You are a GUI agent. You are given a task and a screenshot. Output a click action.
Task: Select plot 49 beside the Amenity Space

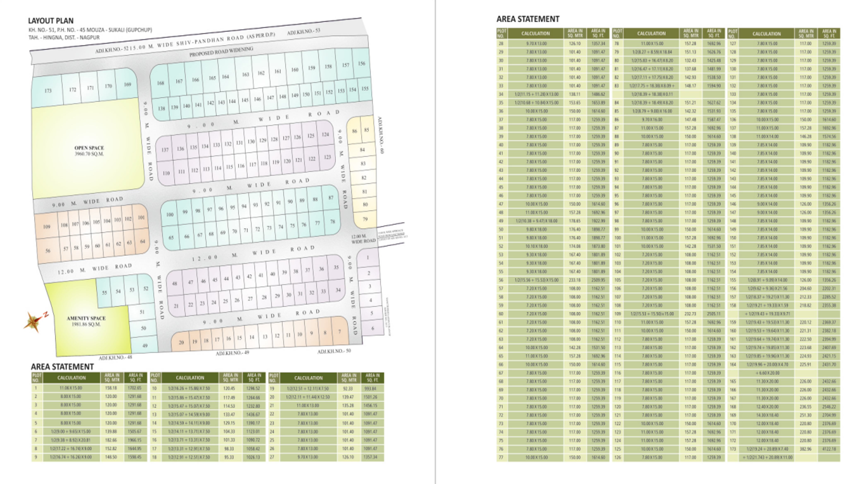pyautogui.click(x=145, y=346)
